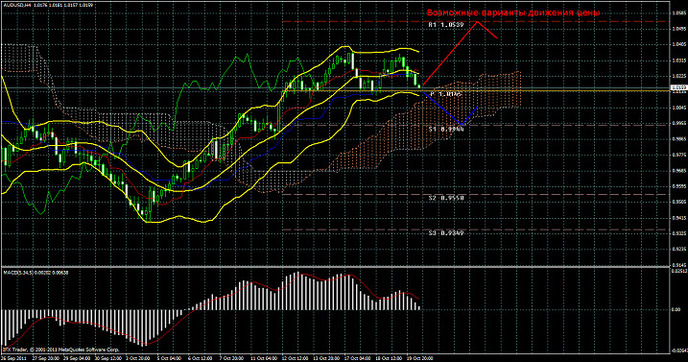Click the 26 Sep 2011 date on time axis
The width and height of the screenshot is (688, 362).
[x=12, y=358]
